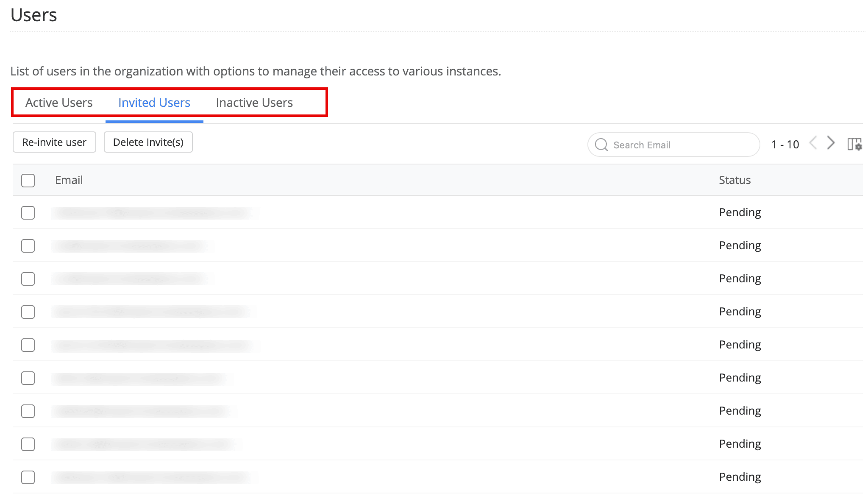Go to next page of invites
Image resolution: width=868 pixels, height=496 pixels.
[831, 143]
